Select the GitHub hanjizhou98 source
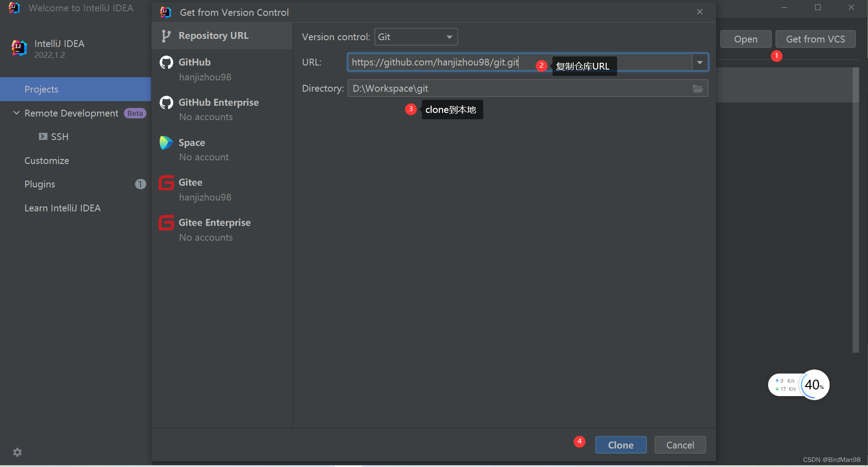868x467 pixels. click(222, 70)
